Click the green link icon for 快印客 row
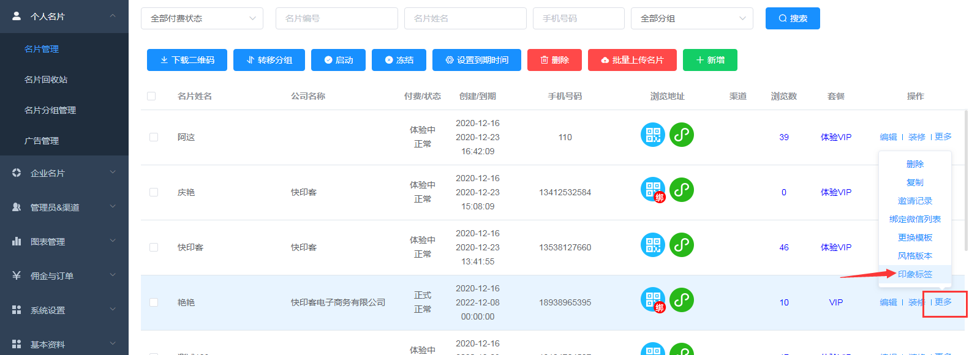 coord(681,245)
